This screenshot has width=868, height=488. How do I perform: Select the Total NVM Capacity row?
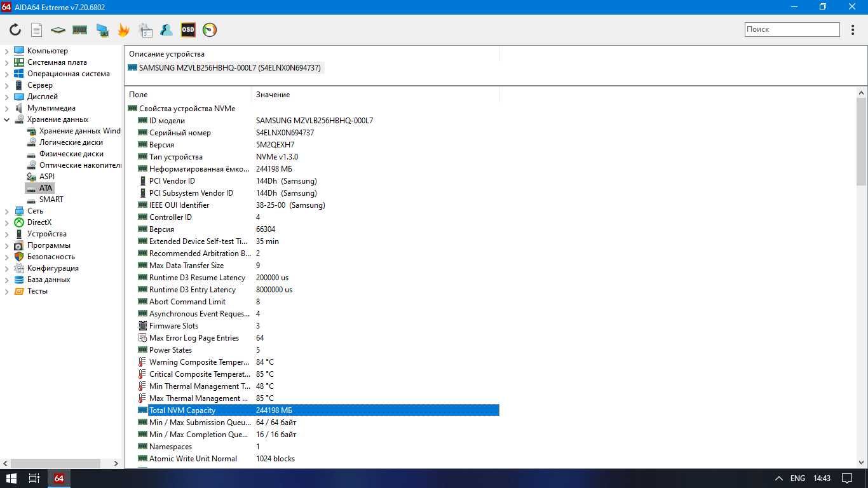coord(318,410)
